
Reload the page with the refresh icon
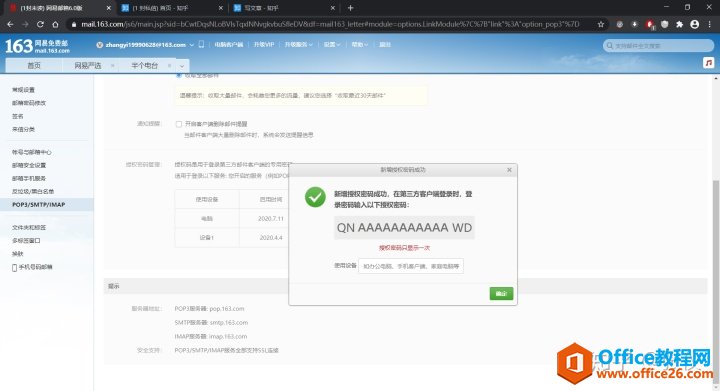(40, 24)
